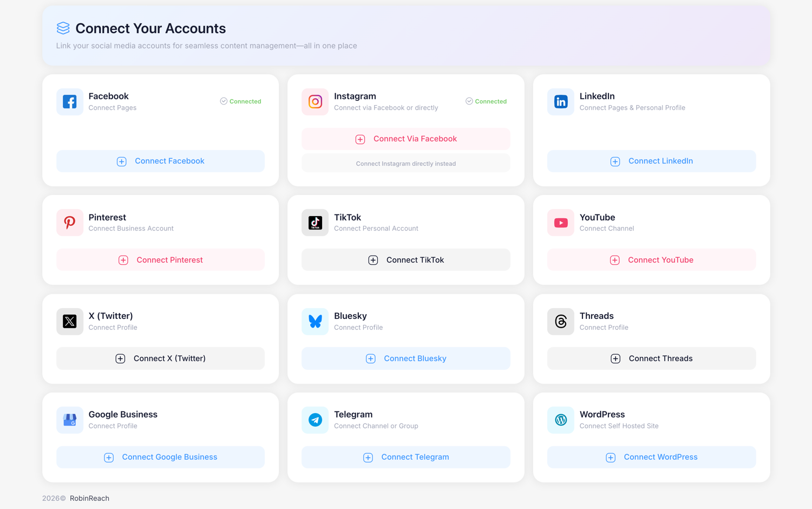Click "Connect Channel" under YouTube
This screenshot has height=509, width=812.
(x=607, y=229)
